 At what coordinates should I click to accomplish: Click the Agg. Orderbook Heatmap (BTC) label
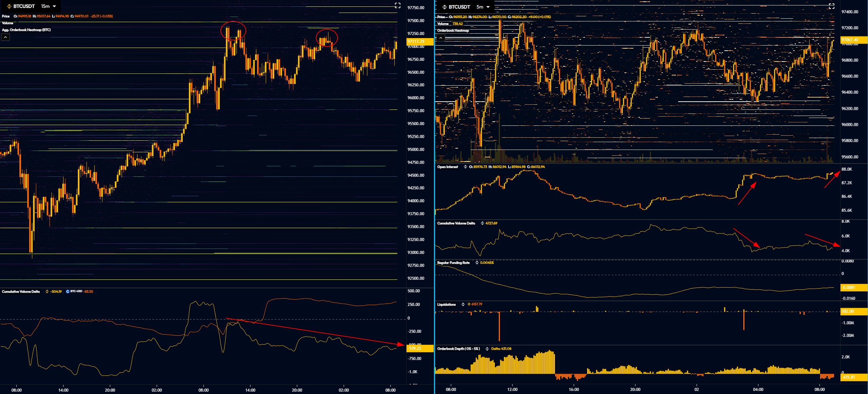[x=26, y=30]
